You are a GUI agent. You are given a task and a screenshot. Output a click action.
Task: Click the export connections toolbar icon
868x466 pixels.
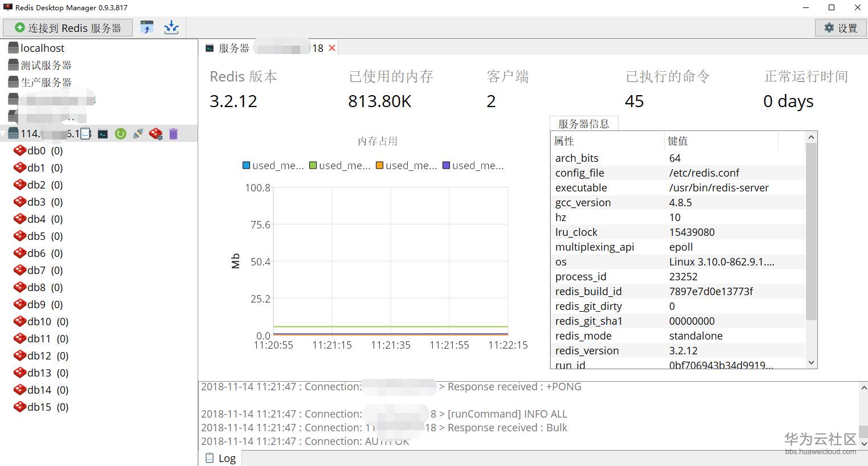(171, 27)
